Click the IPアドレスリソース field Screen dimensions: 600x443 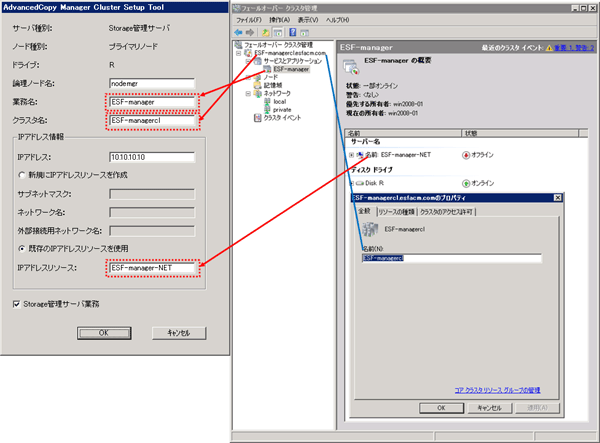pyautogui.click(x=152, y=268)
